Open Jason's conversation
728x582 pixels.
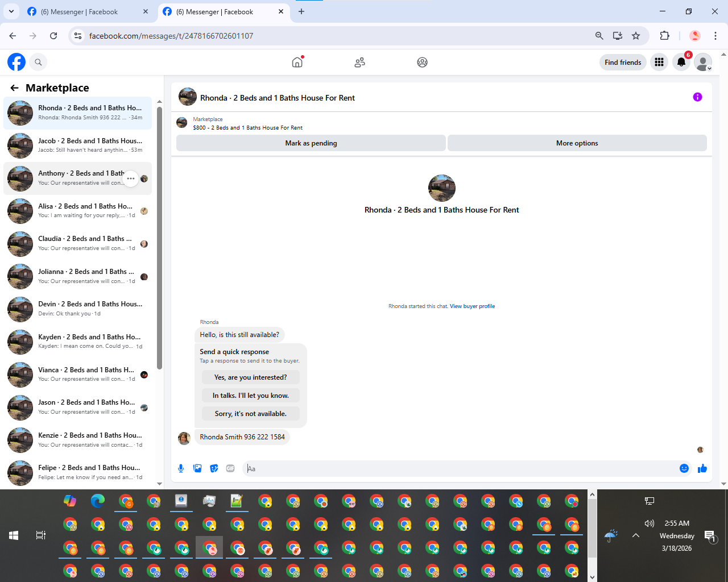pyautogui.click(x=78, y=407)
